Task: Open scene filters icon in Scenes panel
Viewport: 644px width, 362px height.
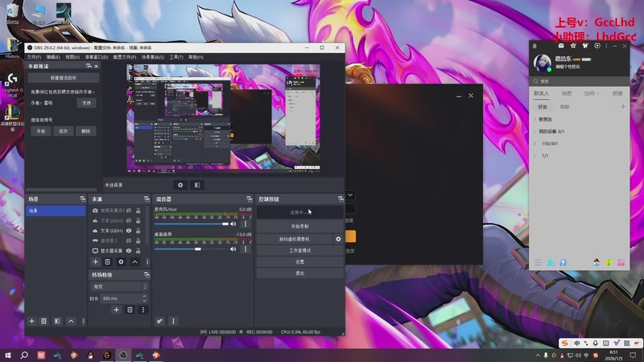Action: pyautogui.click(x=57, y=321)
